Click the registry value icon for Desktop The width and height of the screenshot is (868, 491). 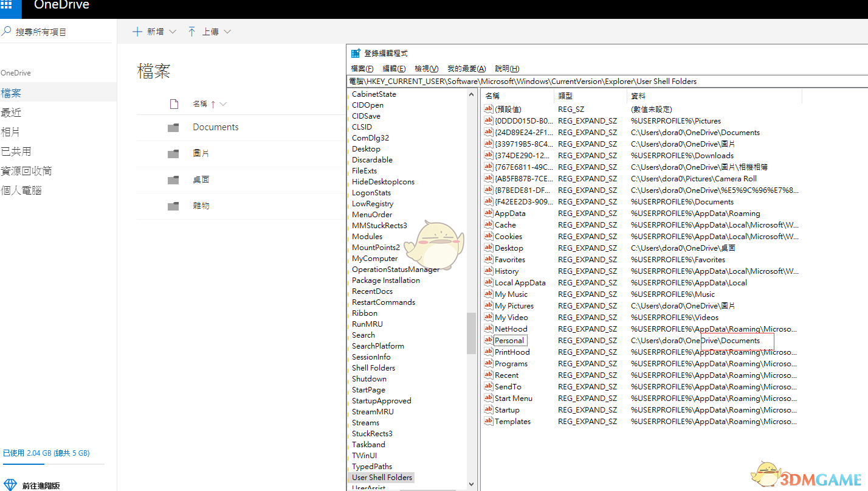[x=488, y=248]
